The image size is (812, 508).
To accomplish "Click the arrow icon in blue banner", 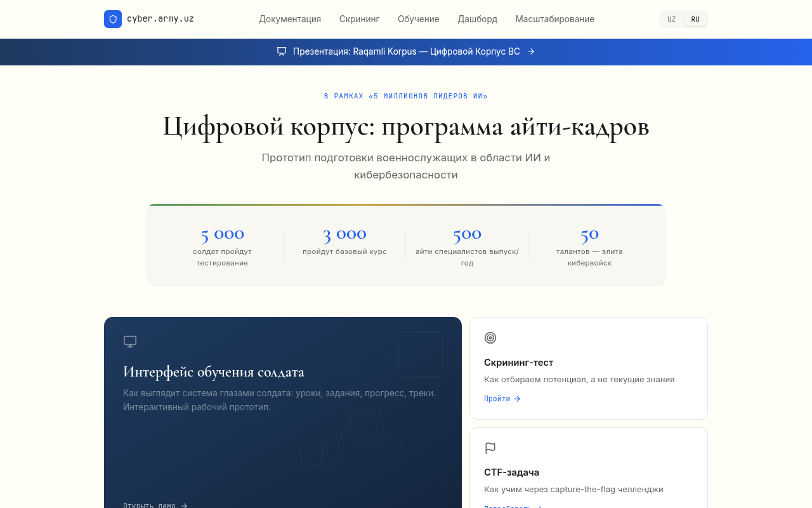I will click(x=531, y=51).
